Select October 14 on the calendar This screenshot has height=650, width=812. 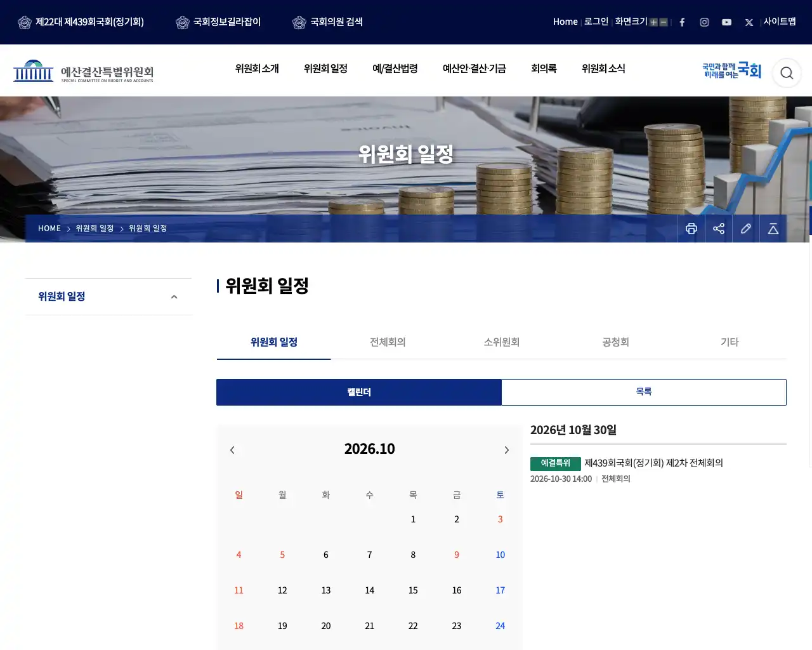[x=370, y=590]
